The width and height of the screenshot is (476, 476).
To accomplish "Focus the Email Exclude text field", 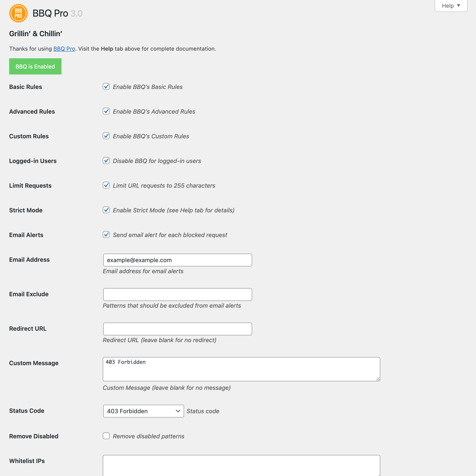I will click(x=177, y=294).
